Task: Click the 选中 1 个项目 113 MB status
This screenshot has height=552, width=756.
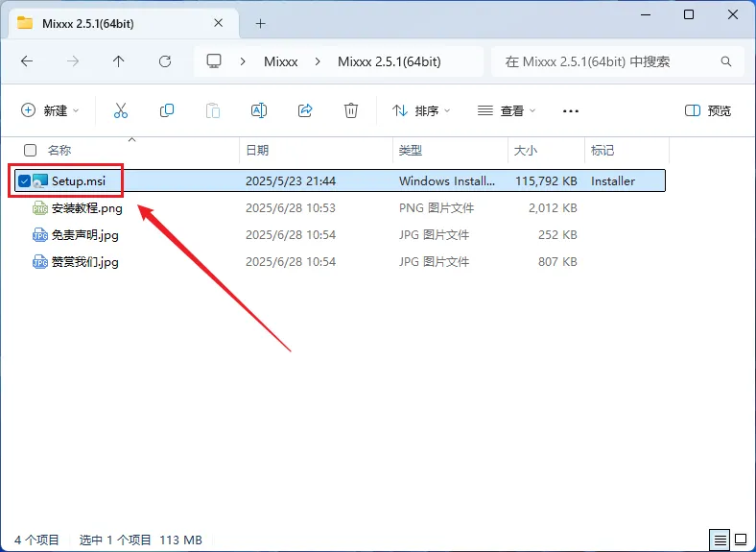Action: tap(141, 540)
